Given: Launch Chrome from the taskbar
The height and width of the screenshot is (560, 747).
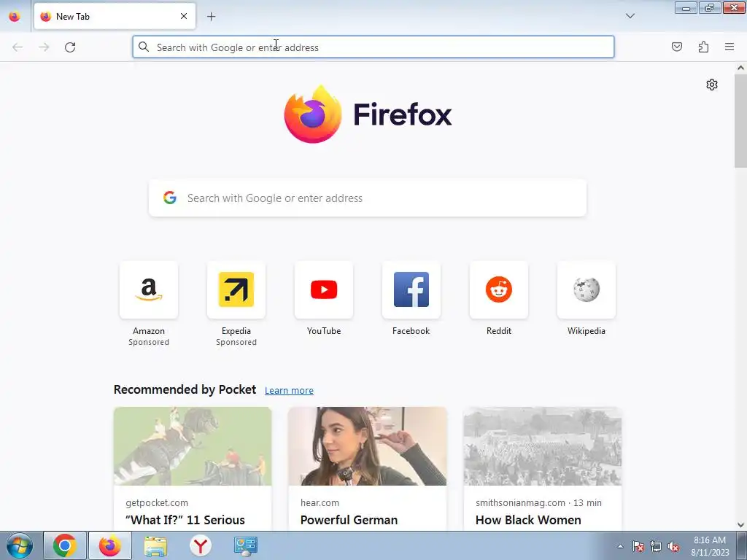Looking at the screenshot, I should click(x=65, y=545).
